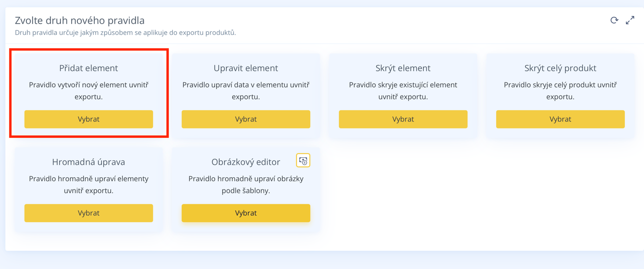The image size is (644, 269).
Task: Click the 'Hromadná úprava' card title
Action: pyautogui.click(x=89, y=162)
